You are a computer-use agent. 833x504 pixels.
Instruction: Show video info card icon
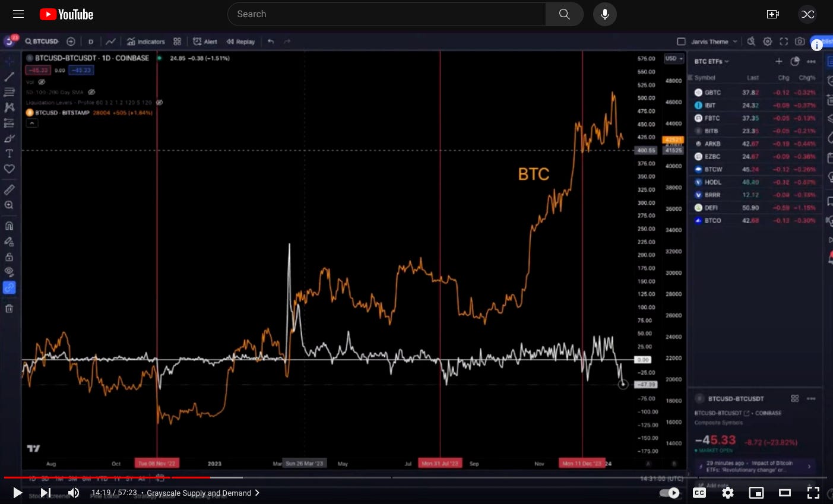(x=817, y=45)
